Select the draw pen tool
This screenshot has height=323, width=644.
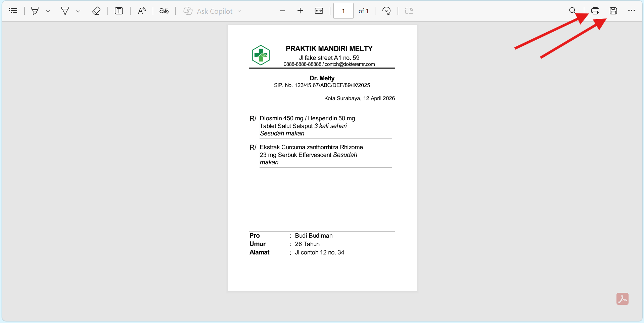click(65, 11)
